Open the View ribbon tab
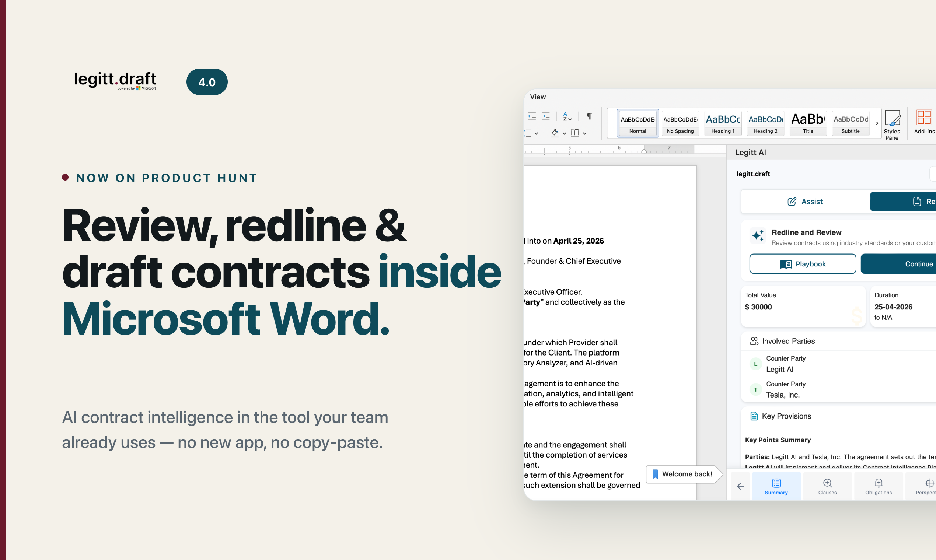Viewport: 936px width, 560px height. (538, 97)
